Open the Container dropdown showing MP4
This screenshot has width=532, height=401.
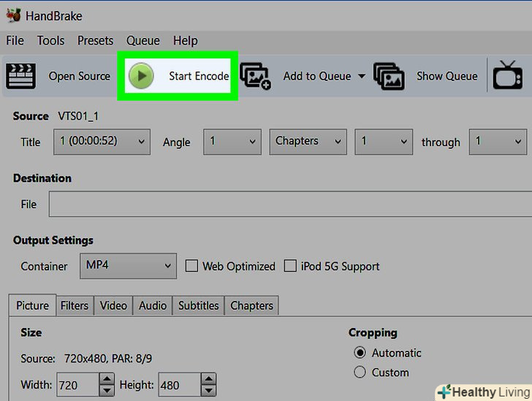click(129, 266)
